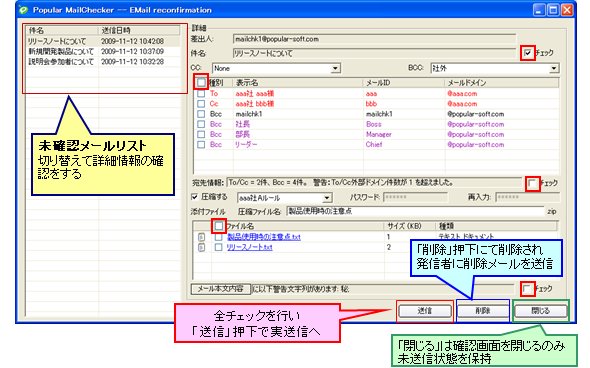Check the Bcc row for 社長

tap(201, 124)
